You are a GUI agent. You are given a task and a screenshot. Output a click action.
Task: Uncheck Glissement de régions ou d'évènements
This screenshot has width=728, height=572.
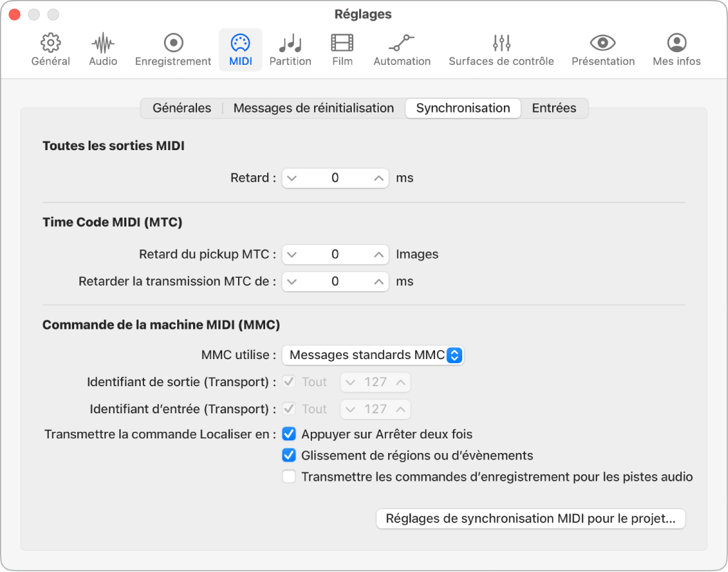click(289, 455)
